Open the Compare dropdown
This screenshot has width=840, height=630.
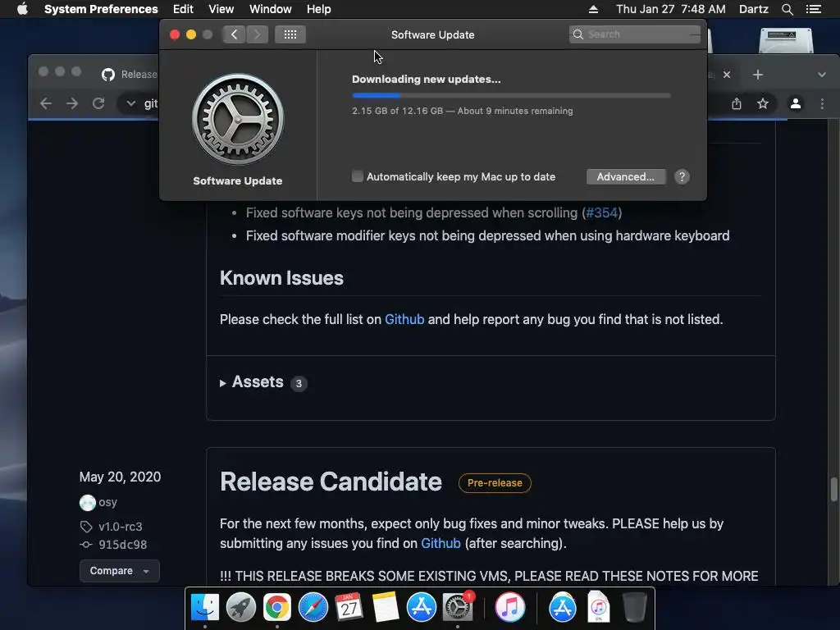point(120,571)
